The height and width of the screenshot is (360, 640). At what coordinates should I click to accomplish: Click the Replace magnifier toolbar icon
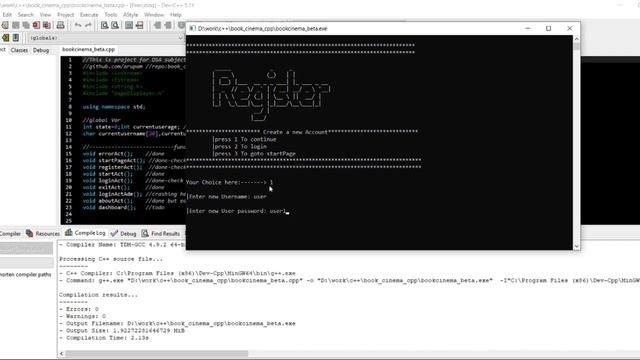115,25
